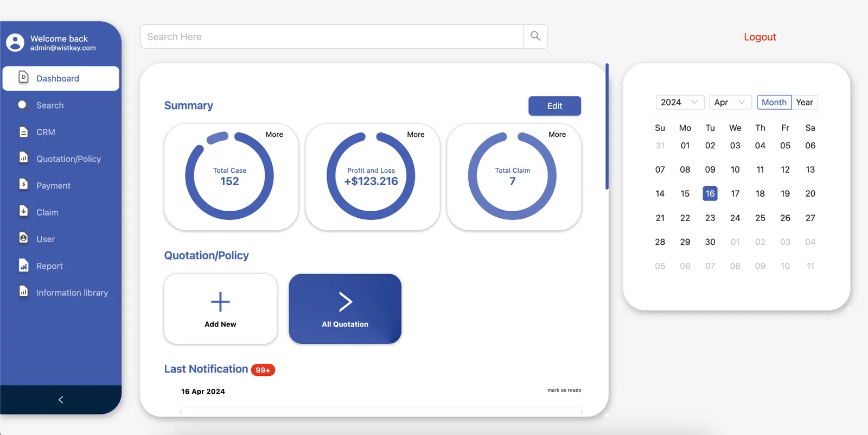868x435 pixels.
Task: Click the Quotation/Policy sidebar icon
Action: 23,157
